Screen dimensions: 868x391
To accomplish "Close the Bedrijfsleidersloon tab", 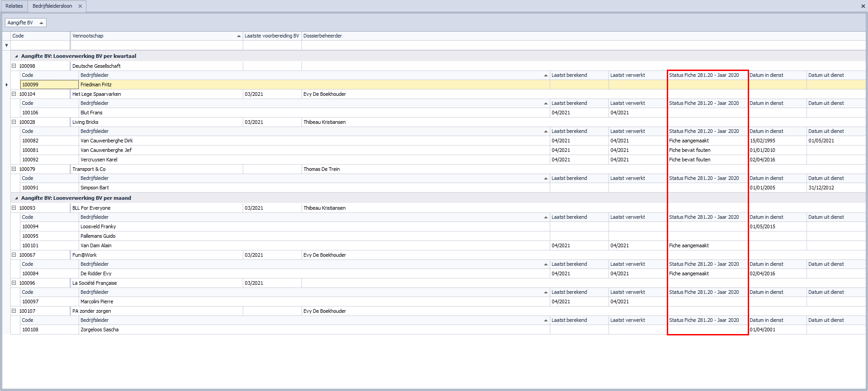I will click(x=80, y=6).
